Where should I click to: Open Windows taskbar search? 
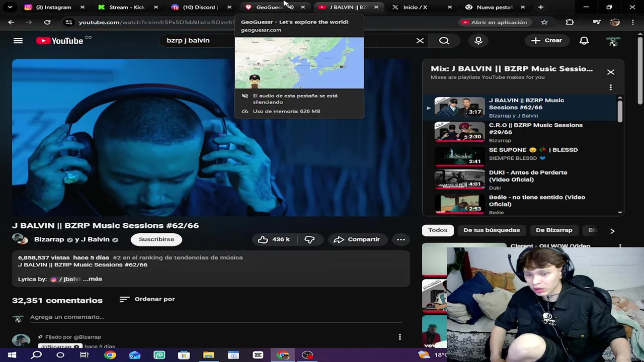[37, 355]
